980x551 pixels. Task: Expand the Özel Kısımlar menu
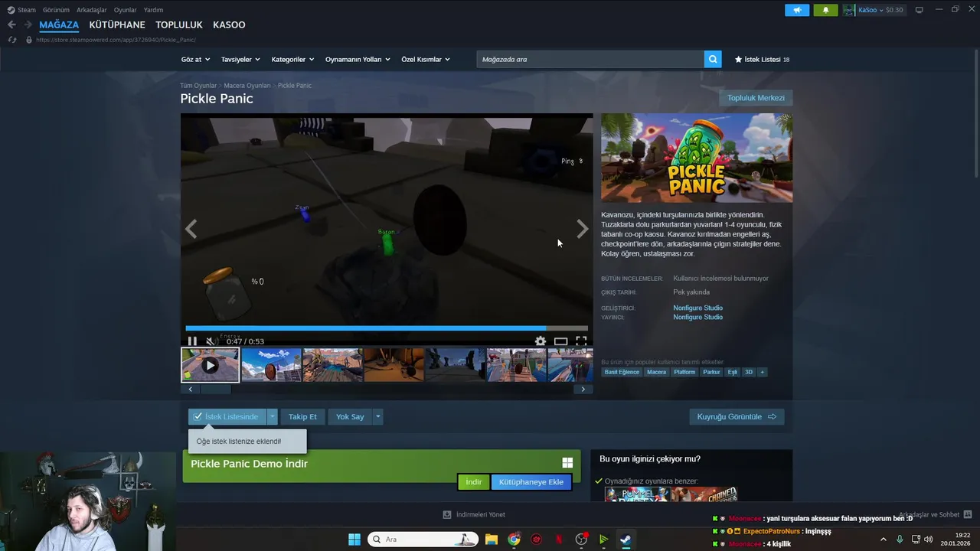coord(426,59)
